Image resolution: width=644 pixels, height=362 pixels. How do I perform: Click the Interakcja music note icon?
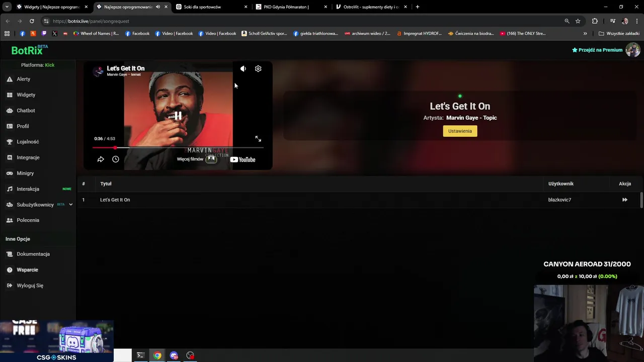tap(10, 189)
